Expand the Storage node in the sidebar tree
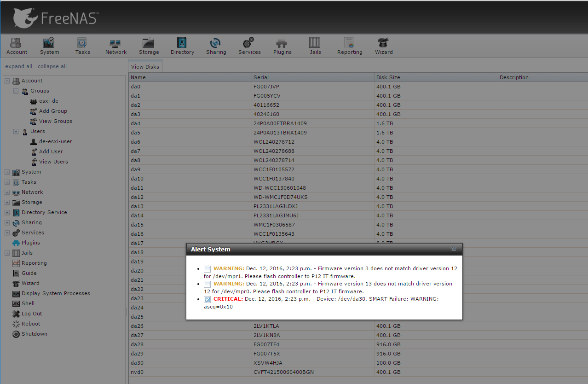Viewport: 588px width, 384px height. (x=7, y=202)
